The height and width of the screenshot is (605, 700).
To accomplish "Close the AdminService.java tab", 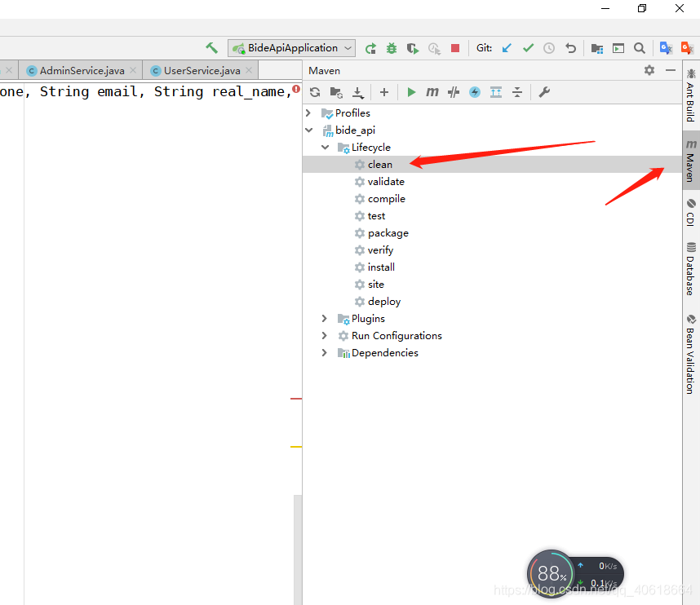I will [x=133, y=70].
